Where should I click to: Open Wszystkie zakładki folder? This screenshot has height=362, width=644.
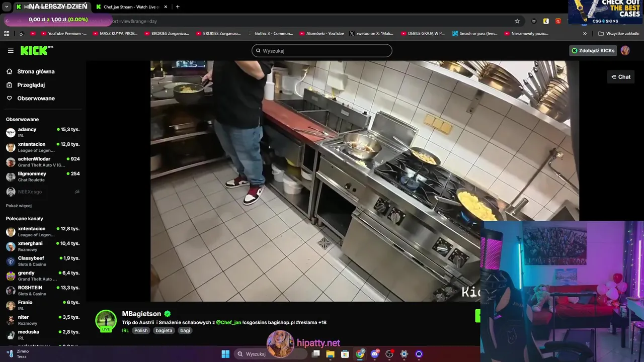pyautogui.click(x=618, y=34)
